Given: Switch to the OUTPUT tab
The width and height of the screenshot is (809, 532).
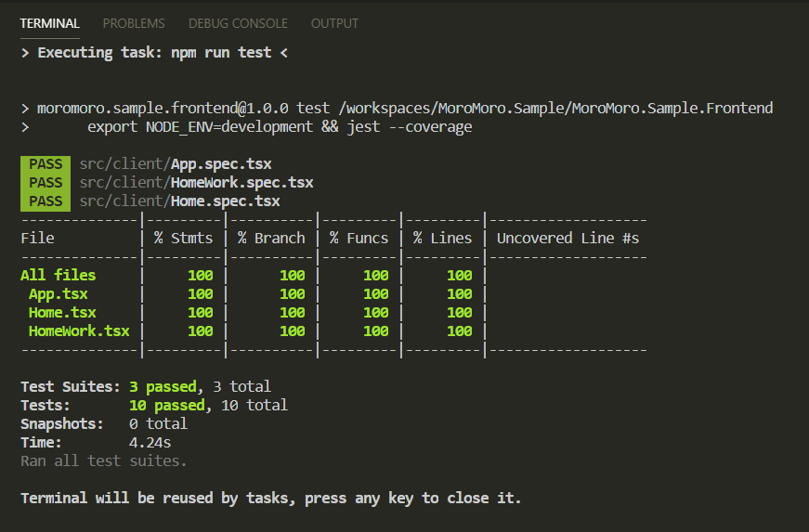Looking at the screenshot, I should click(x=334, y=23).
